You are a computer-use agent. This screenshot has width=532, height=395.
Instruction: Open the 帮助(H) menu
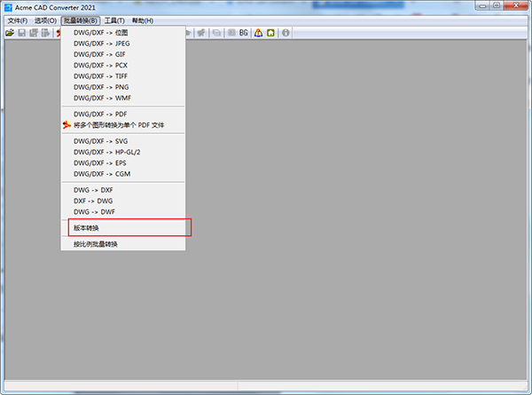click(143, 20)
